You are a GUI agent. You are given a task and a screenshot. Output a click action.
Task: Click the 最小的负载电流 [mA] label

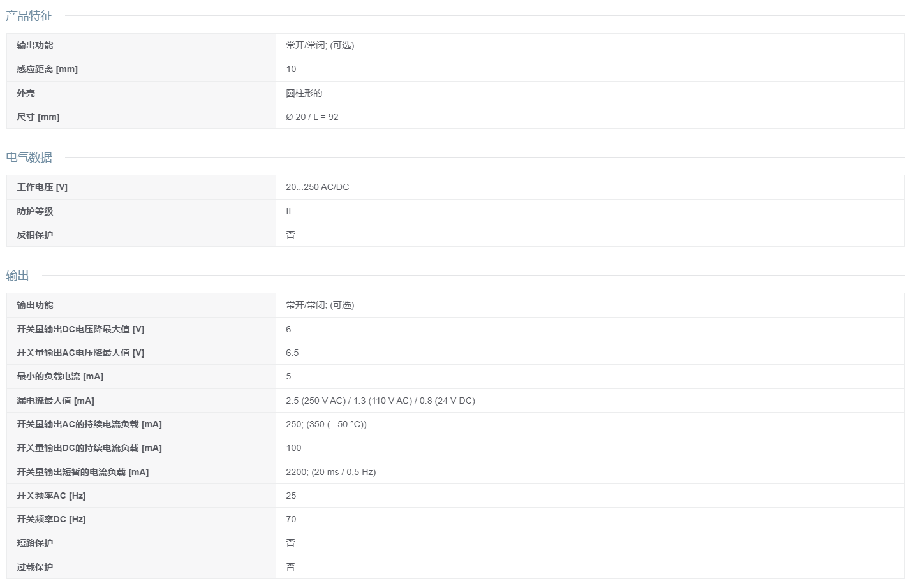click(x=60, y=376)
